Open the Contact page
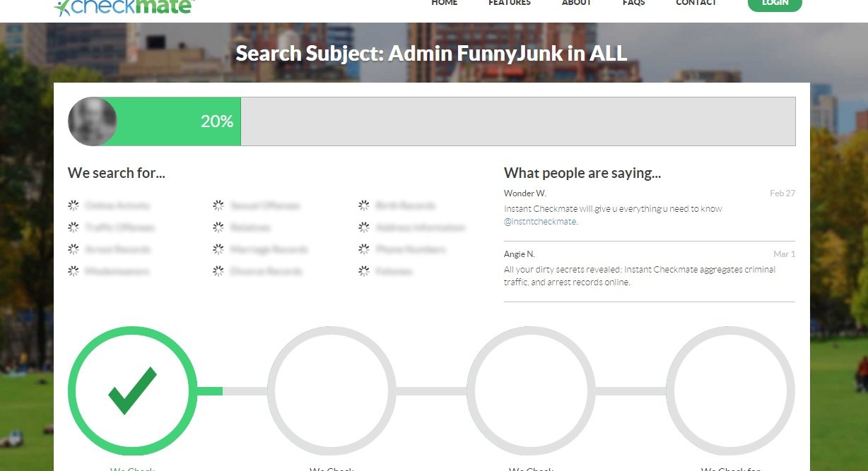Screen dimensions: 868x471 coord(696,4)
